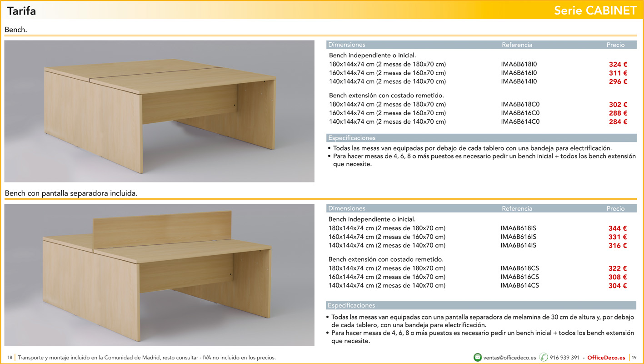Image resolution: width=644 pixels, height=364 pixels.
Task: Click the second table's Precio header
Action: click(616, 208)
